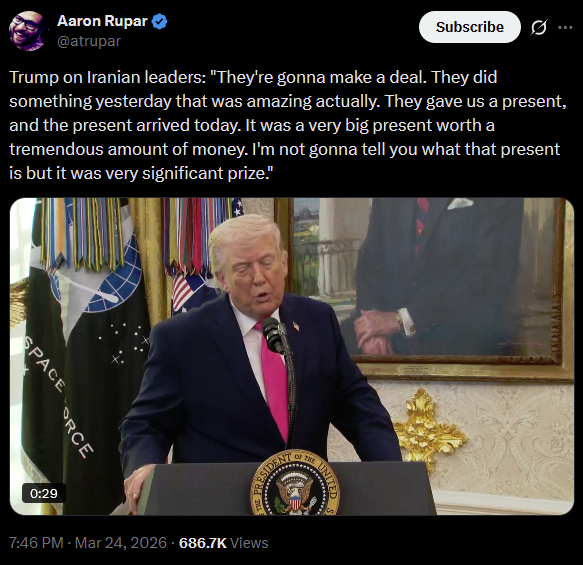Open the 7:46 PM post timestamp
This screenshot has width=583, height=565.
[36, 543]
